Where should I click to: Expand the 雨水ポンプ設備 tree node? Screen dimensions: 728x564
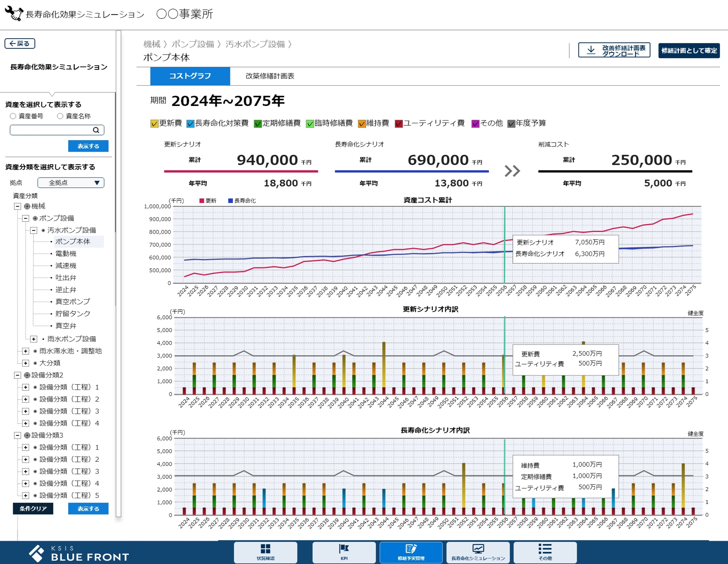tap(33, 339)
